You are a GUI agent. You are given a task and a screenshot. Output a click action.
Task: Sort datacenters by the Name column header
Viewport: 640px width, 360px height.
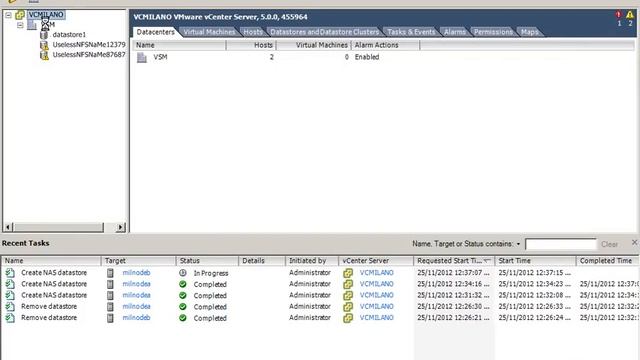pos(180,45)
